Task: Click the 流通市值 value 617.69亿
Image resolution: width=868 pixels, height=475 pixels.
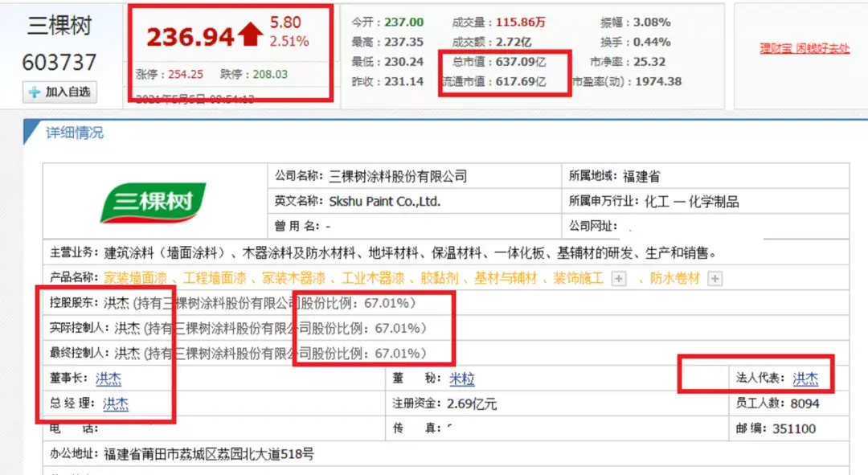Action: point(521,81)
